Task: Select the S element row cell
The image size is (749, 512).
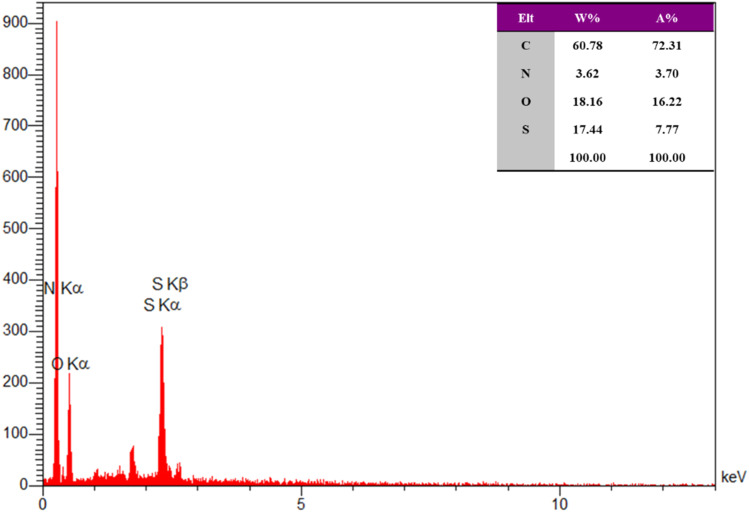Action: (525, 129)
